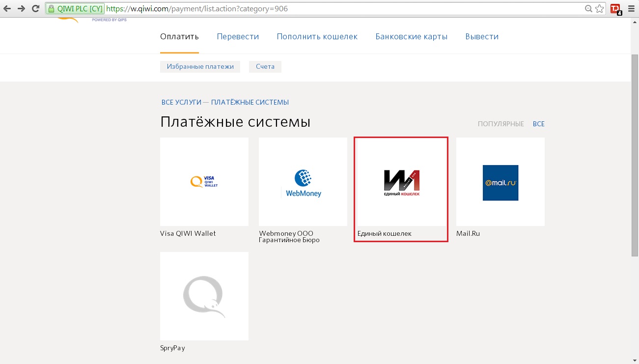Choose the SpryPay grey logo tile
Viewport: 639px width, 364px height.
click(204, 296)
